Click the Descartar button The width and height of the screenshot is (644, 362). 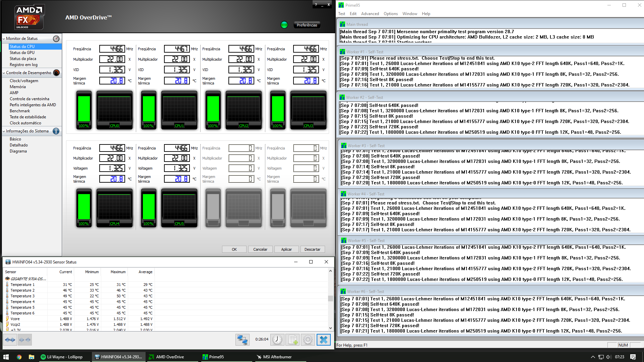[312, 249]
